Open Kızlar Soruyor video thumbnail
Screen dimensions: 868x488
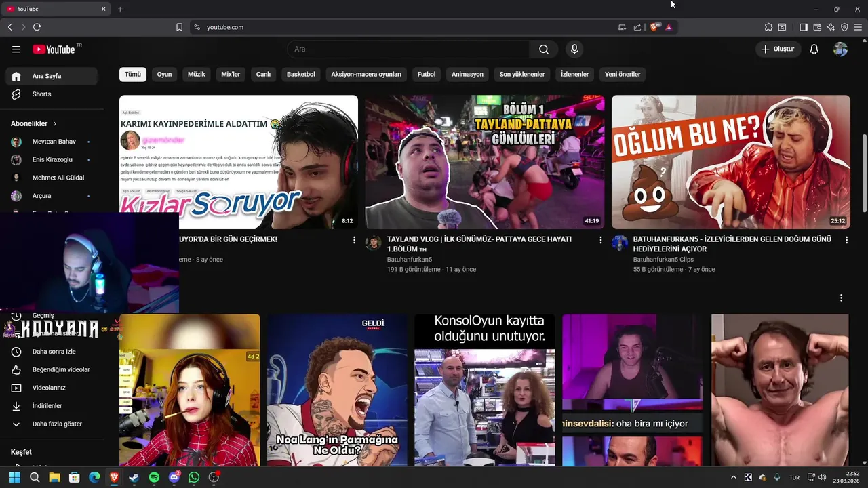tap(239, 162)
